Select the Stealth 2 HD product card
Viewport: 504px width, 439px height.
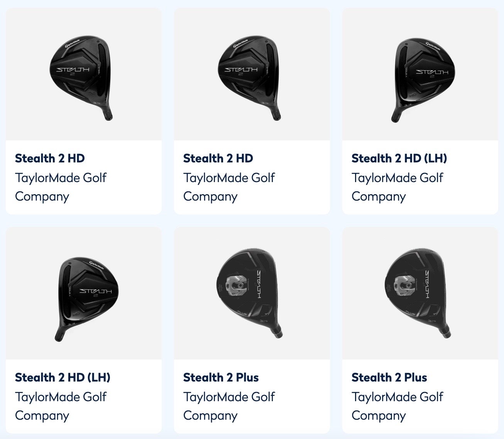pyautogui.click(x=83, y=110)
